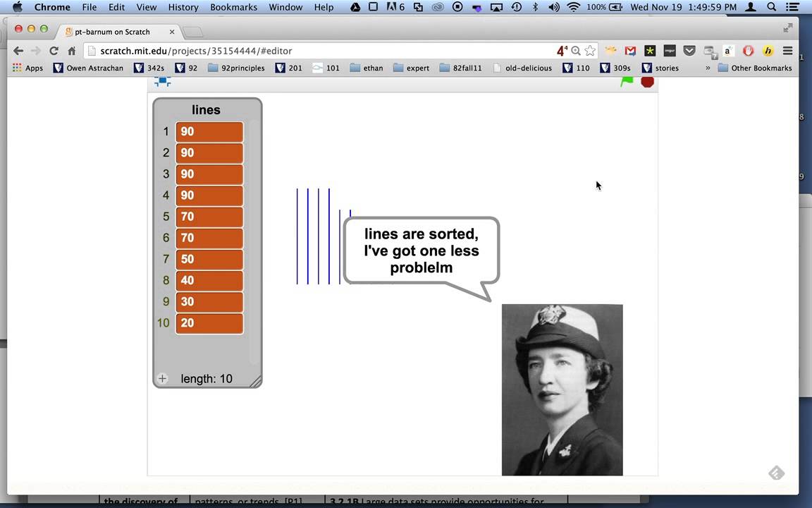The width and height of the screenshot is (812, 508).
Task: Select list item 10 with value 20
Action: 209,323
